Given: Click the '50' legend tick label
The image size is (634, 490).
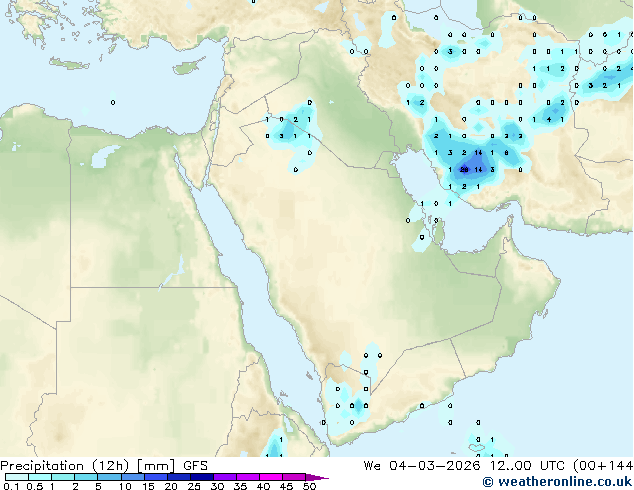Looking at the screenshot, I should (309, 486).
